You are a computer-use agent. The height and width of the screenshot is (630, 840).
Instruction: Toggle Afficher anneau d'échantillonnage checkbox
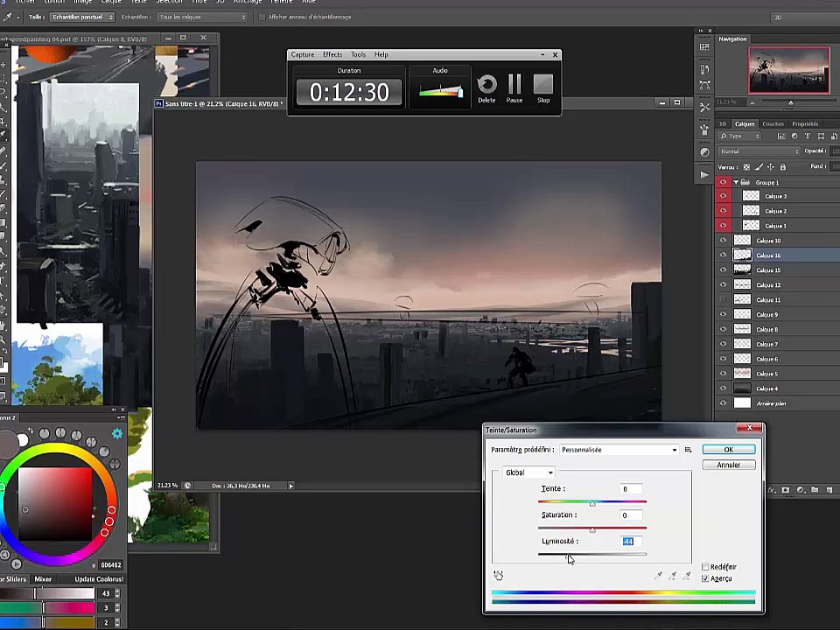click(x=262, y=17)
